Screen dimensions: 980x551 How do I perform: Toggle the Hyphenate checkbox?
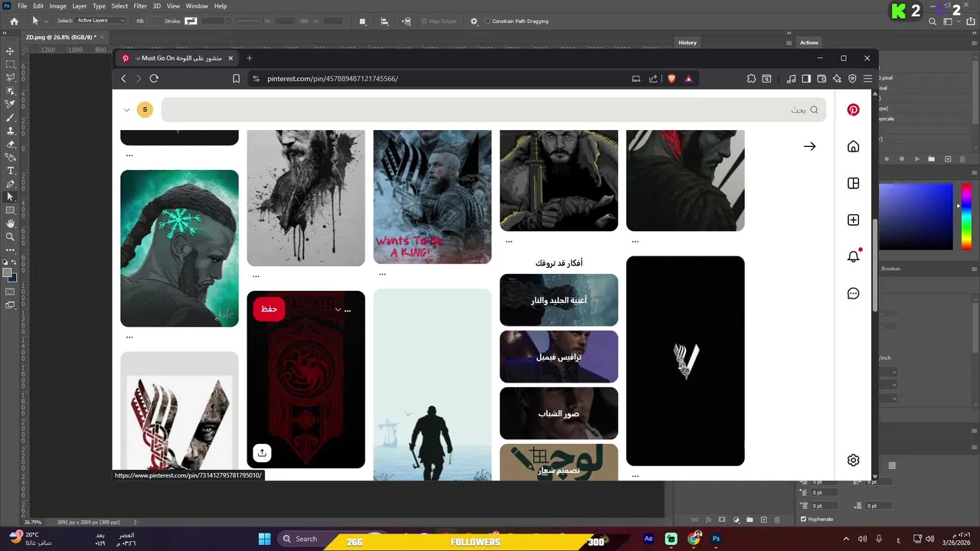803,519
